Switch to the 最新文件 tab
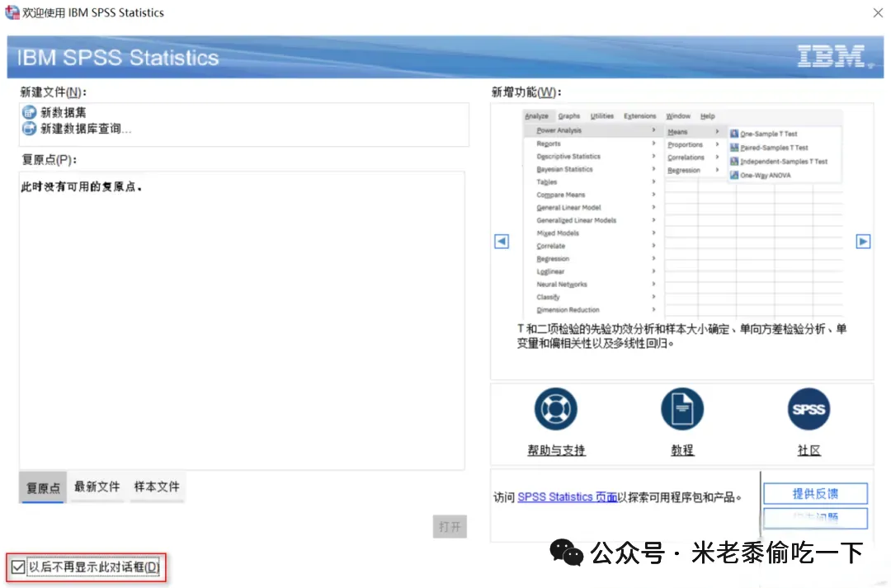This screenshot has width=891, height=588. [x=97, y=487]
